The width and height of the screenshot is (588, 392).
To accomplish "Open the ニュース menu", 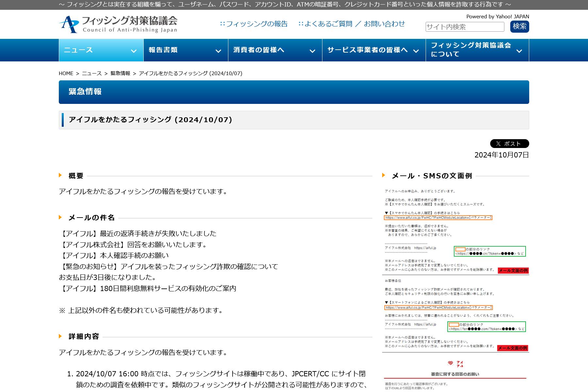I will click(101, 50).
